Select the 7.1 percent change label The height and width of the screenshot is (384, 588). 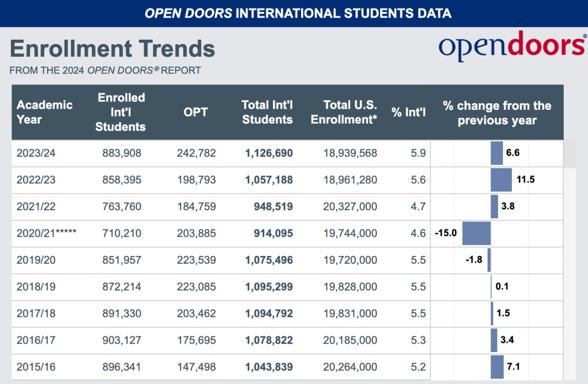point(514,366)
